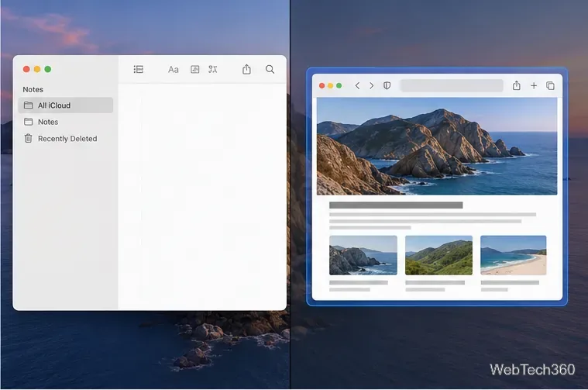
Task: Click the All iCloud folder icon
Action: 28,105
